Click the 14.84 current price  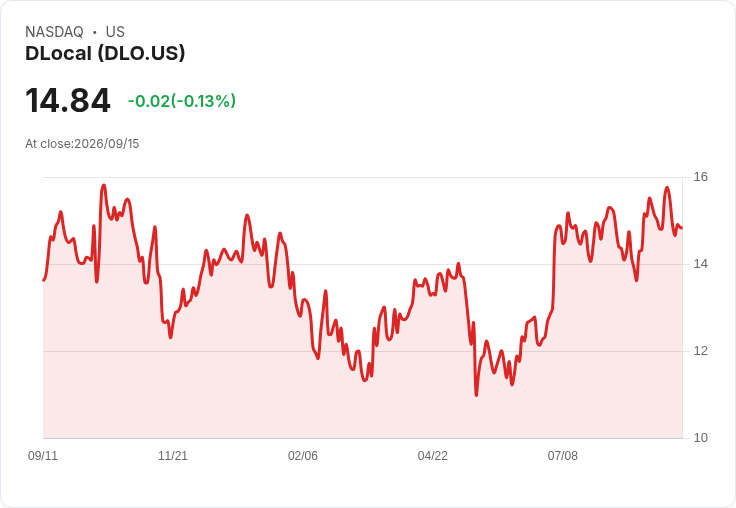68,100
